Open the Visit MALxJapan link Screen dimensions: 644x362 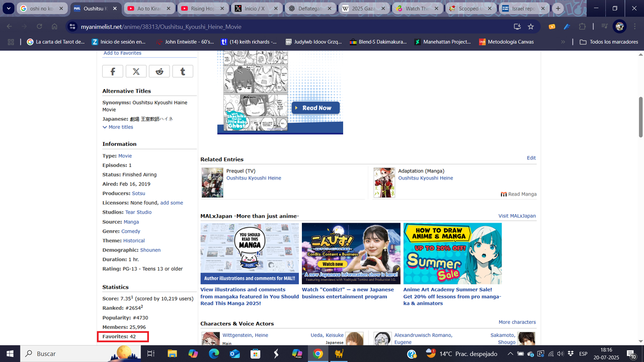tap(517, 216)
